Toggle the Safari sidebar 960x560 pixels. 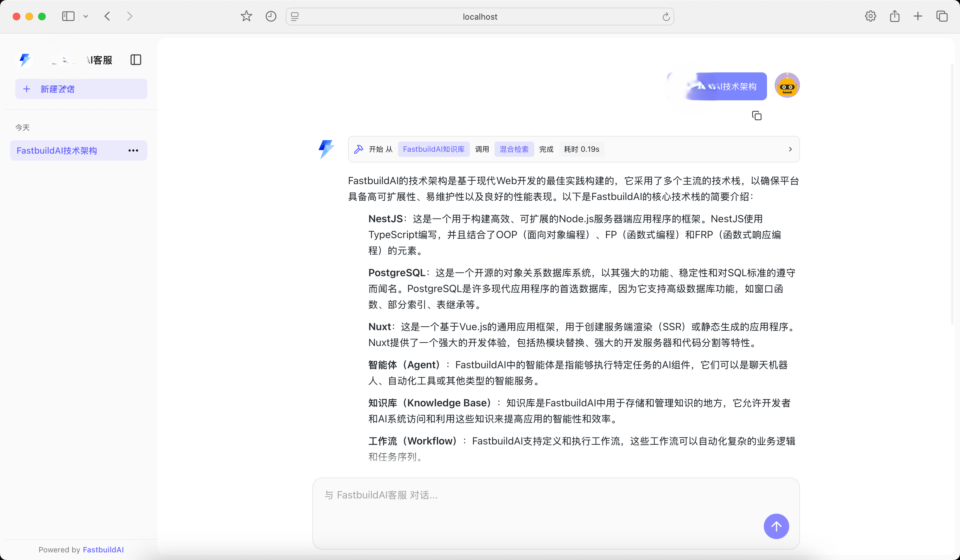click(68, 16)
